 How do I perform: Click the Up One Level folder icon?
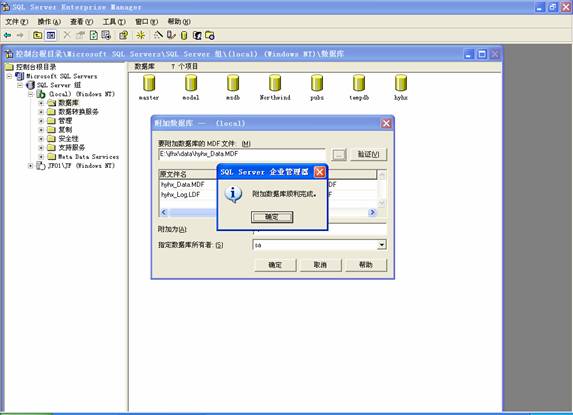point(37,35)
